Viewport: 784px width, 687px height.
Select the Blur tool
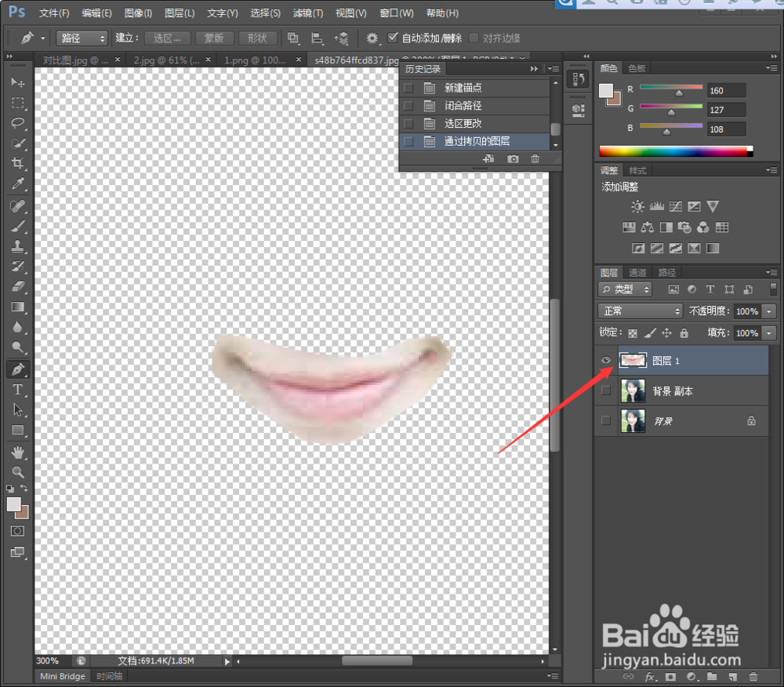[17, 327]
